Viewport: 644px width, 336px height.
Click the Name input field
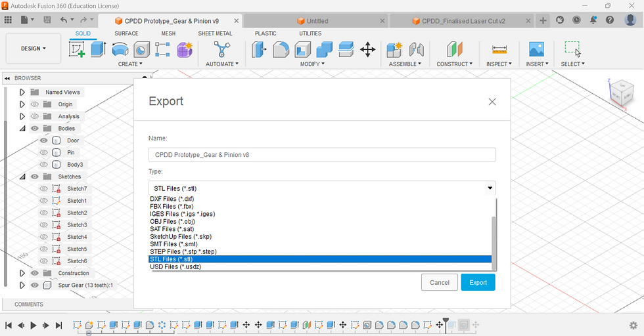pos(322,155)
